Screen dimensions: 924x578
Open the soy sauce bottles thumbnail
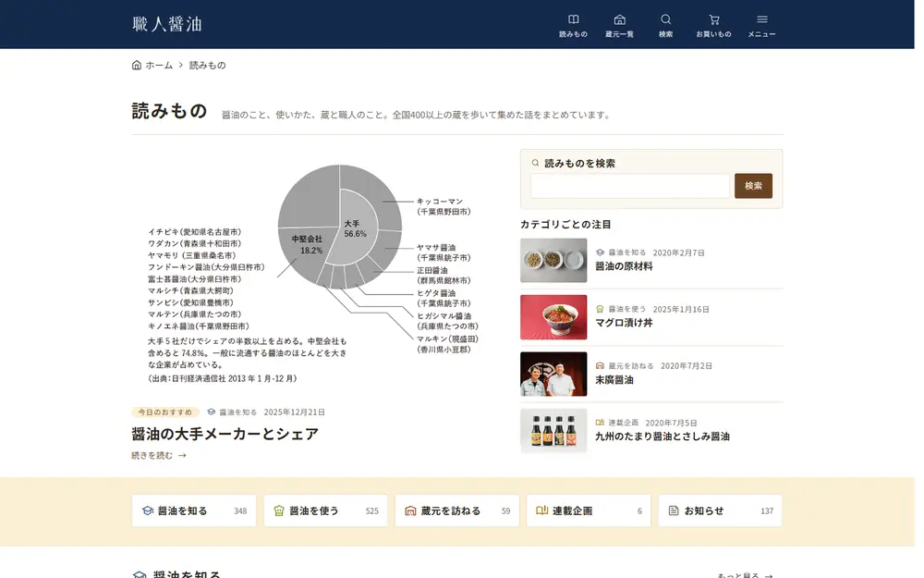pos(553,431)
